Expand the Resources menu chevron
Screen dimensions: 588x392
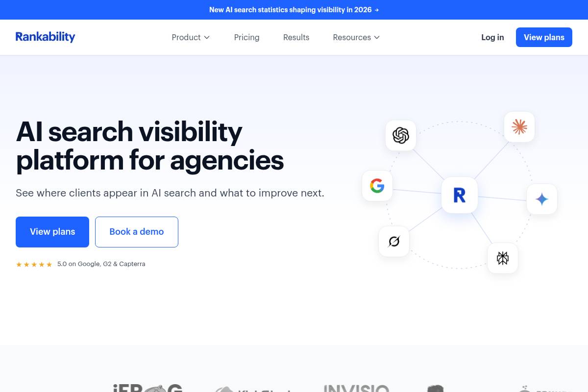[377, 37]
